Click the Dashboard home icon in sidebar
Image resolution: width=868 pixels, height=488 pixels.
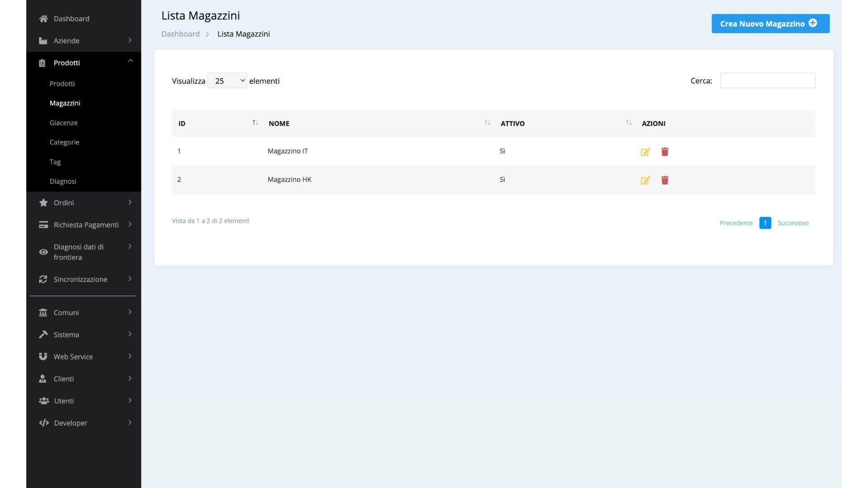click(43, 19)
